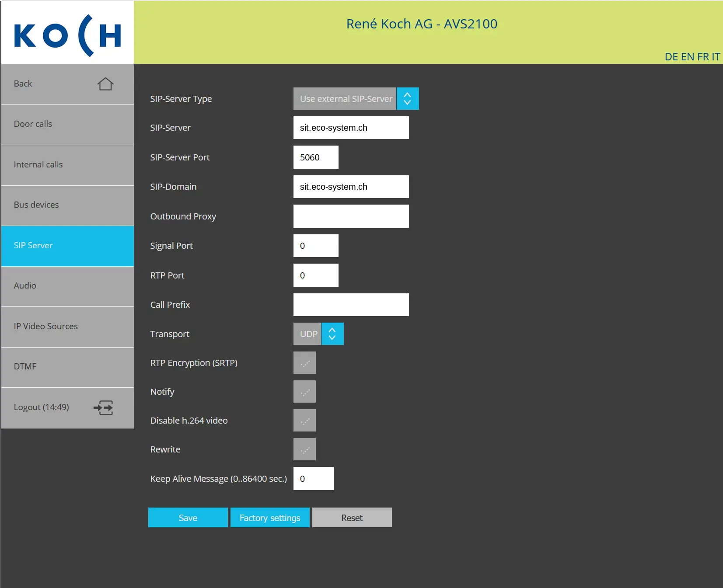Save the SIP server settings

[188, 518]
